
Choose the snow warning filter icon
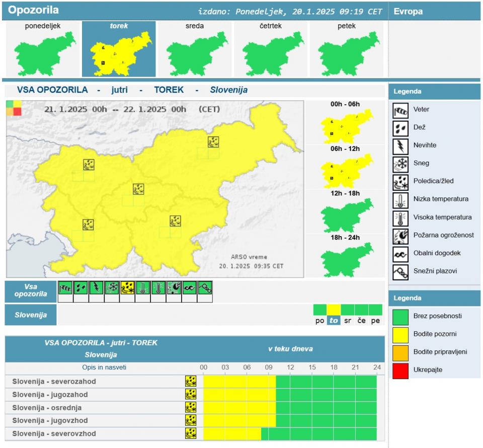112,287
